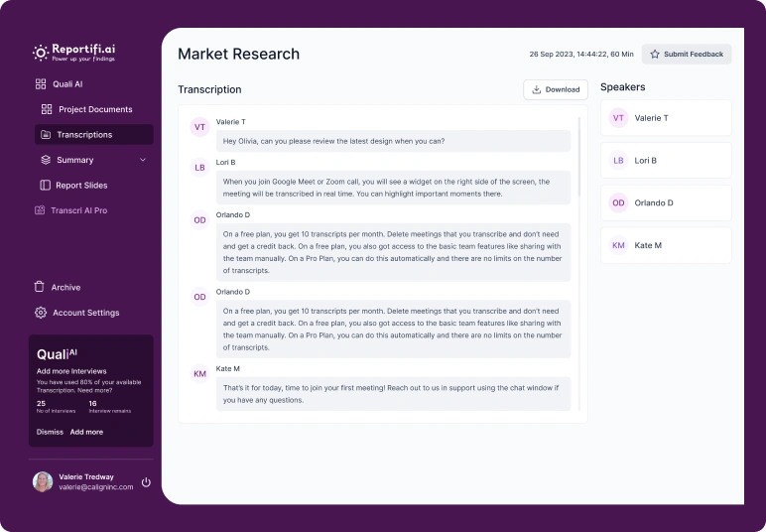Click Valerie Tredway's profile photo
Screen dimensions: 766x532
coord(43,481)
